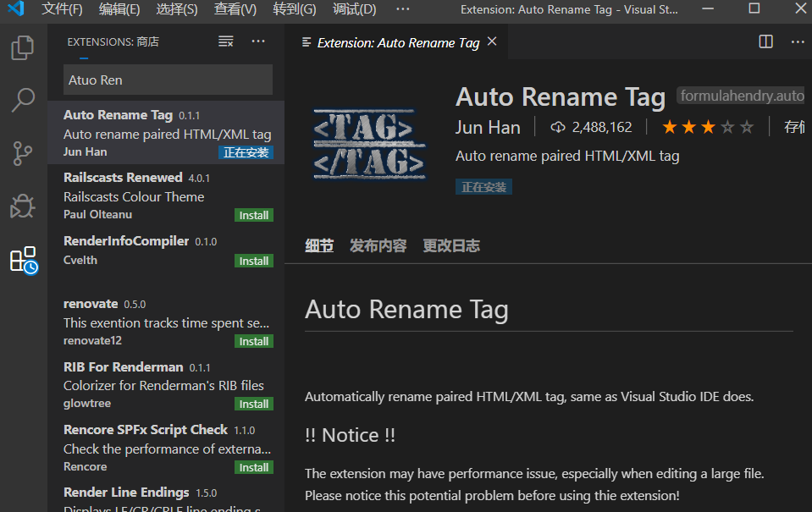Image resolution: width=812 pixels, height=512 pixels.
Task: Switch to the 细节 tab
Action: pos(319,245)
